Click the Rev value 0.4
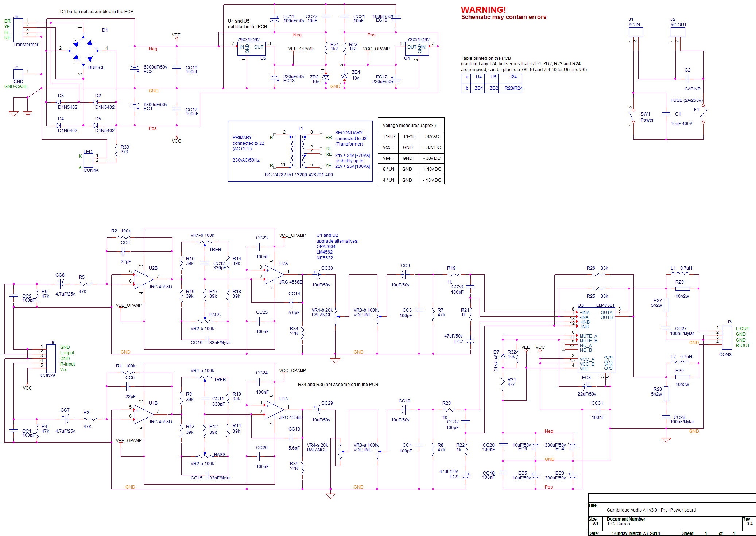Screen dimensions: 756x536 (749, 524)
